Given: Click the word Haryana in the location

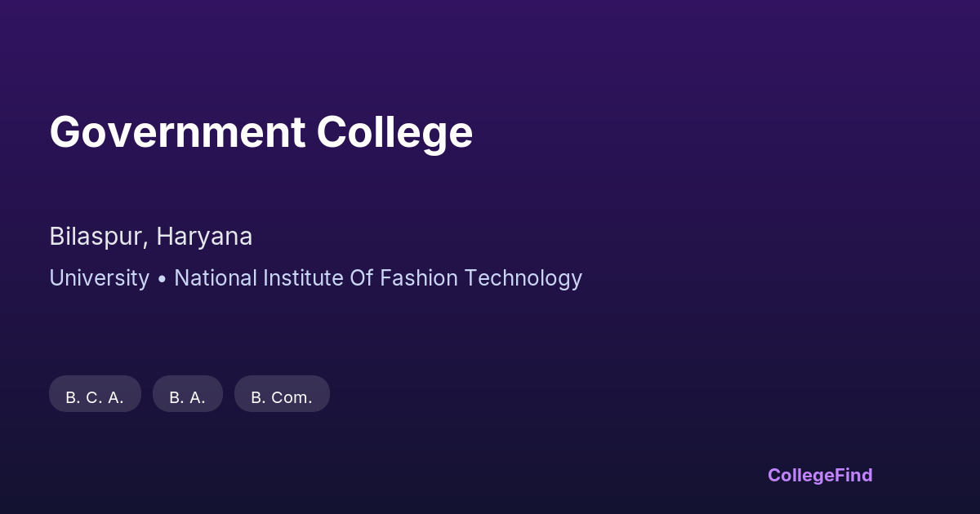Looking at the screenshot, I should click(204, 237).
